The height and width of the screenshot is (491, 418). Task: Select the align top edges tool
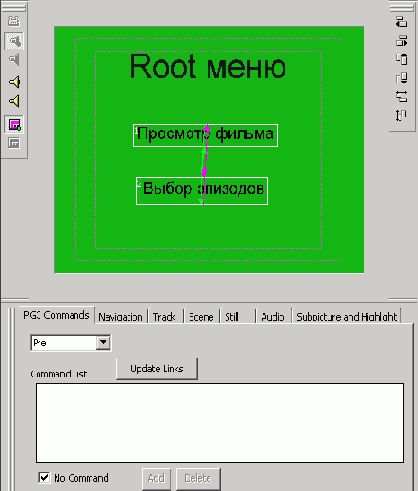[x=402, y=59]
